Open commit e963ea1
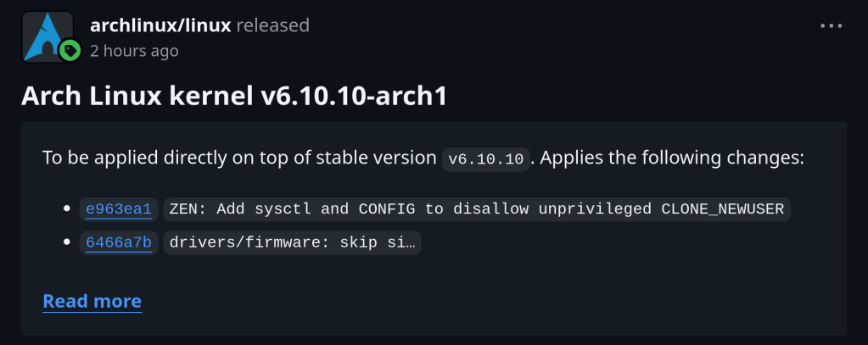 (119, 209)
